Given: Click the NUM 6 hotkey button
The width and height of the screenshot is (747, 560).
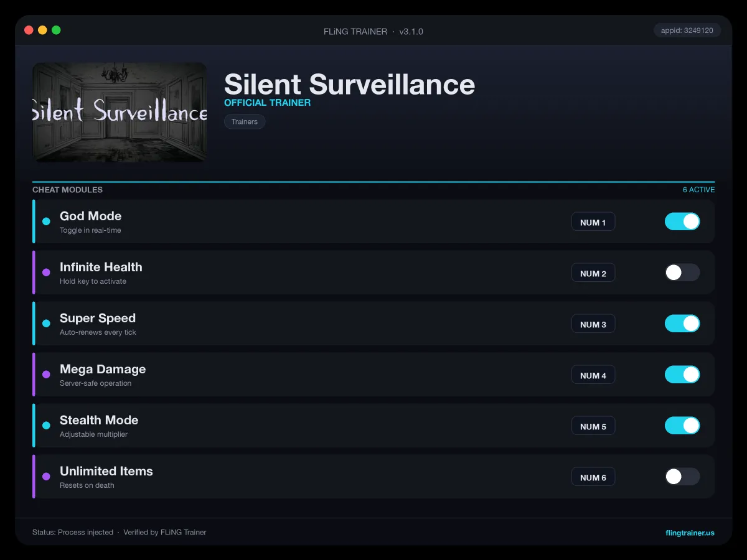Looking at the screenshot, I should point(593,477).
